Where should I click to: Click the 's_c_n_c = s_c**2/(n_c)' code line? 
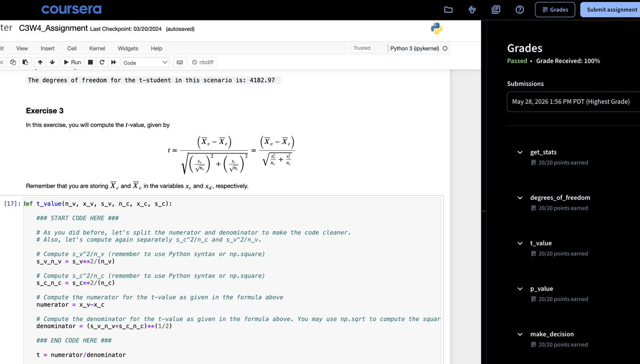tap(76, 283)
